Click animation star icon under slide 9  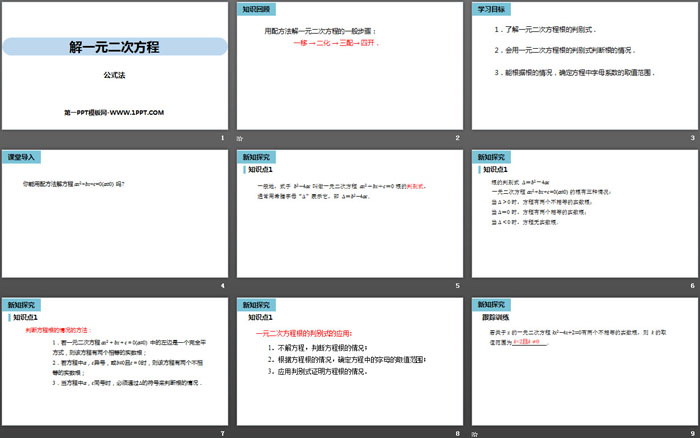[472, 432]
